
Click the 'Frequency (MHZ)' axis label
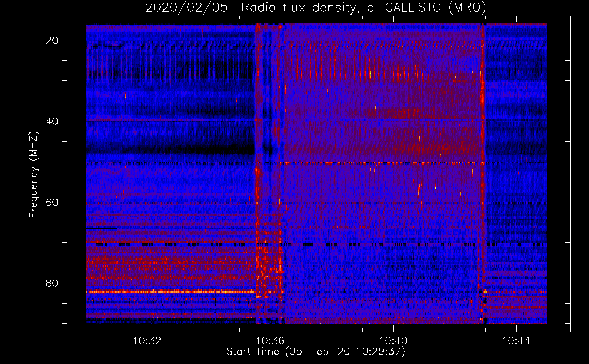[33, 175]
